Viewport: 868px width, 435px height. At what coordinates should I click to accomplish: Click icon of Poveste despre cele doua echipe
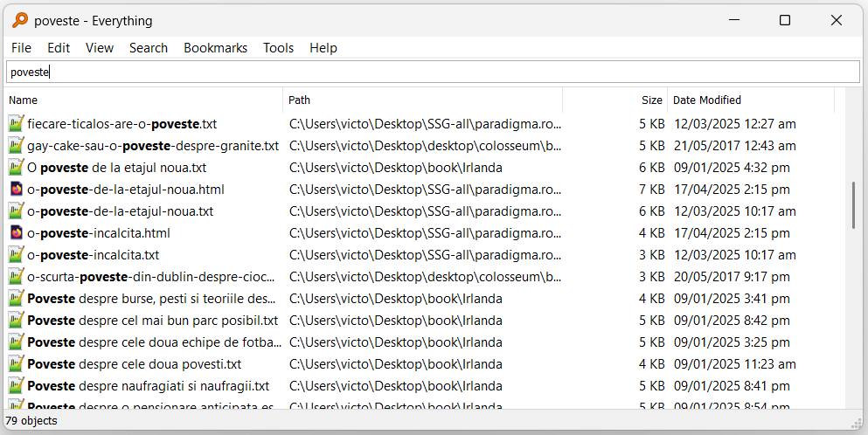[17, 342]
